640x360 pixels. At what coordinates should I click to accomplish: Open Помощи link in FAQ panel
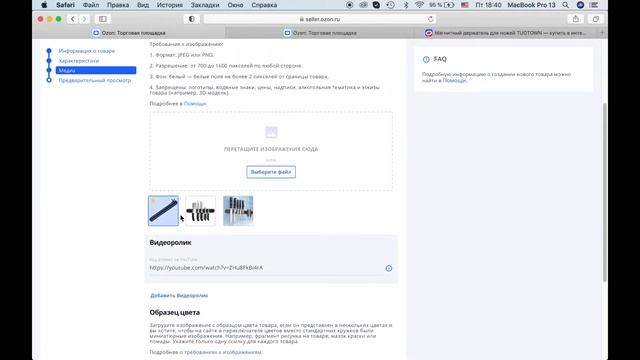(x=454, y=80)
